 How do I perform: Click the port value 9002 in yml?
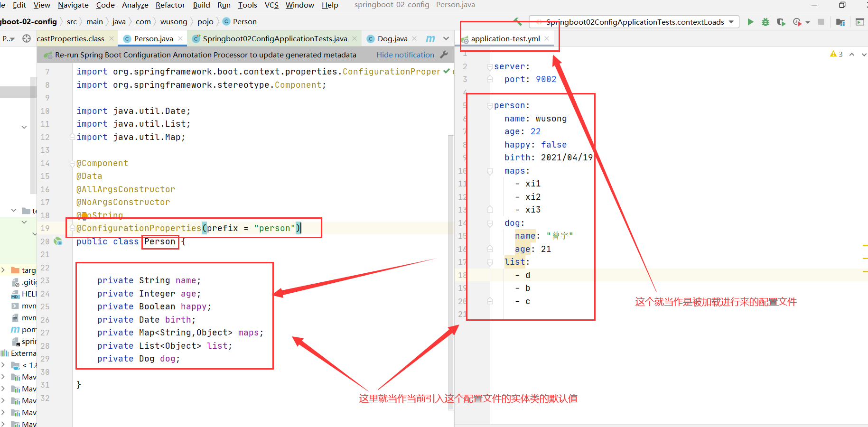pos(546,79)
